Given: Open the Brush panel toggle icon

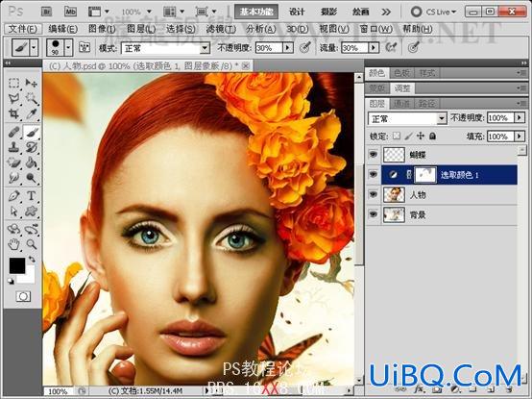Looking at the screenshot, I should (85, 47).
